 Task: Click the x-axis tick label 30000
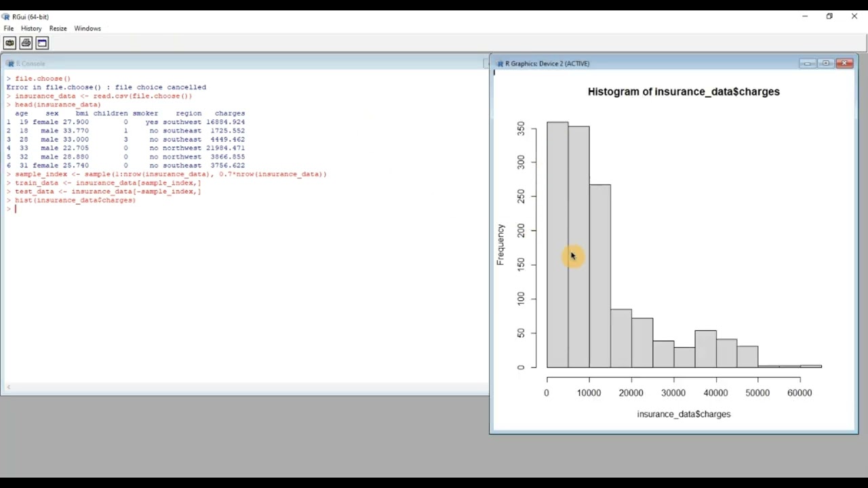673,393
